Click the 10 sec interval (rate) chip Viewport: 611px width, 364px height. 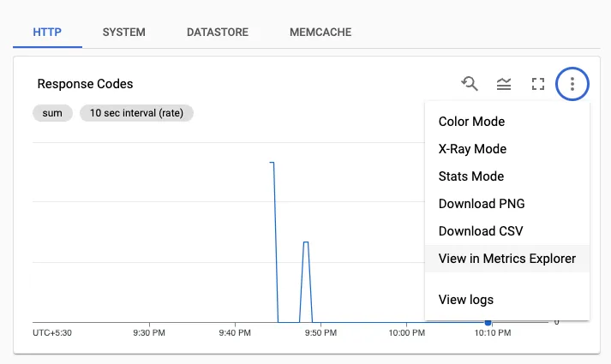pos(136,113)
